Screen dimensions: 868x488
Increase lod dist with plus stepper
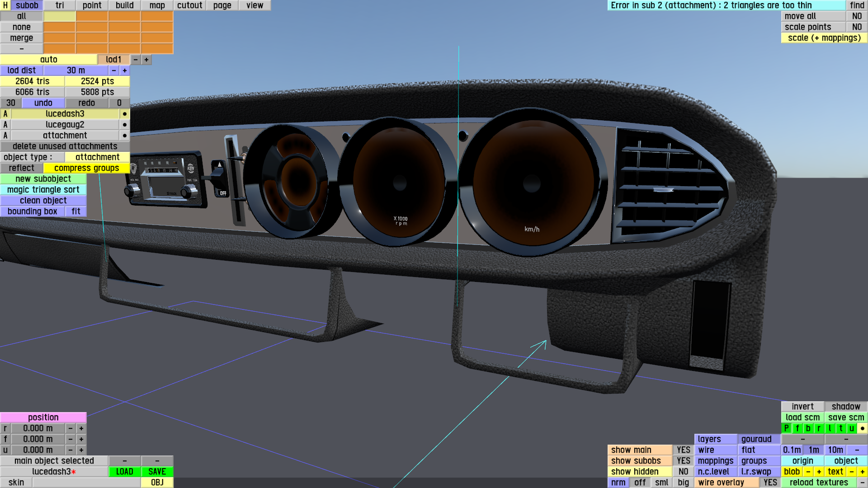(x=124, y=70)
